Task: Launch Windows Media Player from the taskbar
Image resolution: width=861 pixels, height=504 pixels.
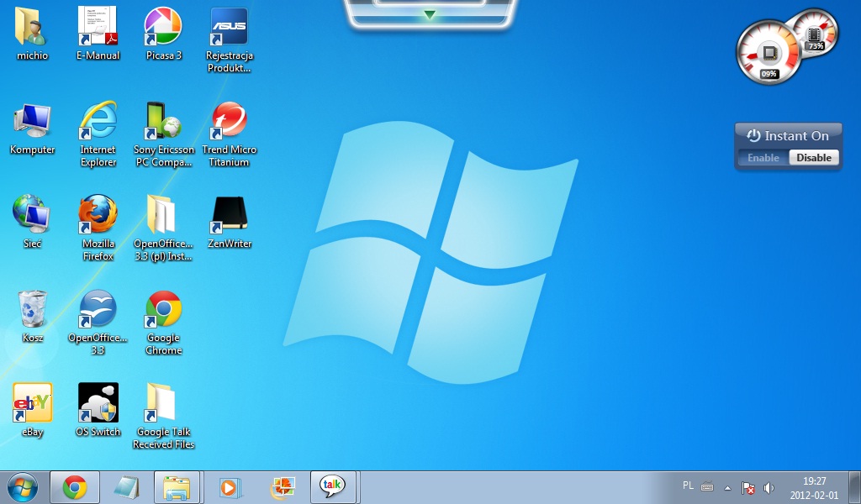Action: pyautogui.click(x=229, y=486)
